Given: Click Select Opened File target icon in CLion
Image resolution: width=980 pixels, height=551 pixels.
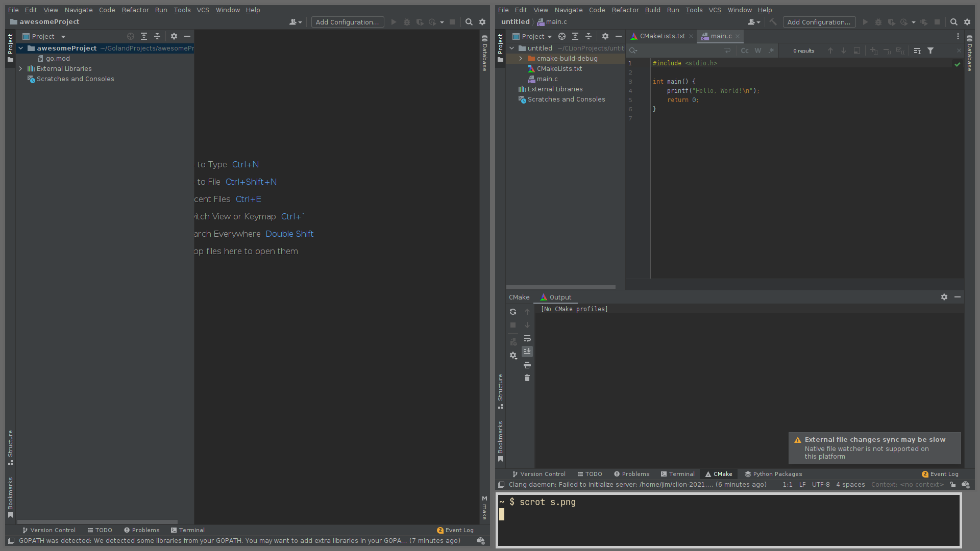Looking at the screenshot, I should [562, 36].
